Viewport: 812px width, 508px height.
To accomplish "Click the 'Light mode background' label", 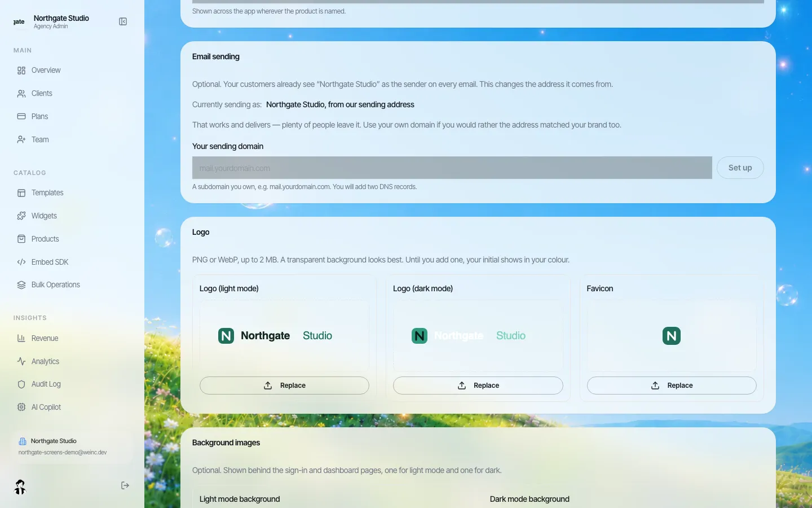I will click(240, 499).
